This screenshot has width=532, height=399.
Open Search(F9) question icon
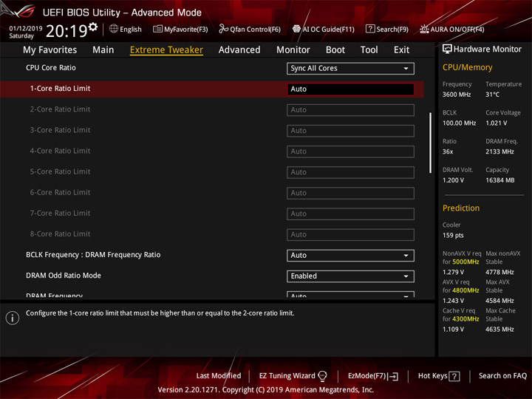pyautogui.click(x=370, y=29)
